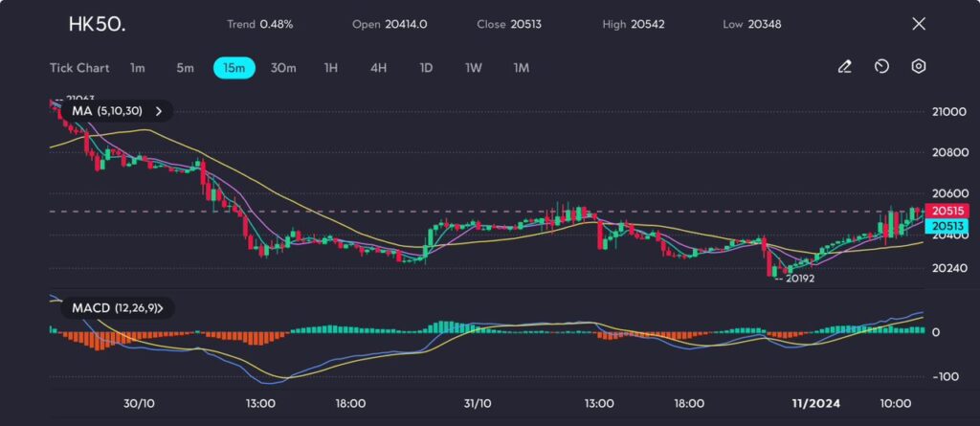Close the HK50 chart panel
This screenshot has height=426, width=980.
pos(919,24)
